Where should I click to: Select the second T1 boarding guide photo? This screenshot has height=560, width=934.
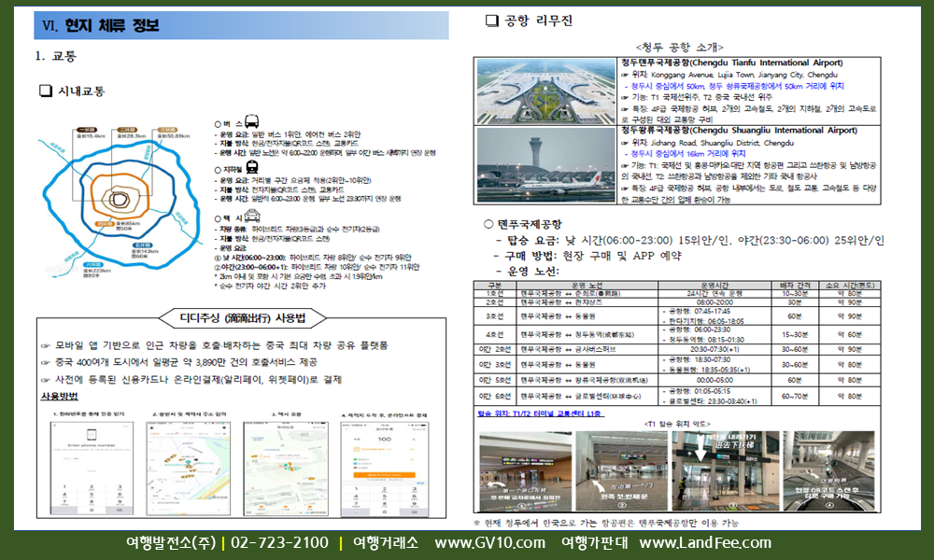(x=622, y=471)
